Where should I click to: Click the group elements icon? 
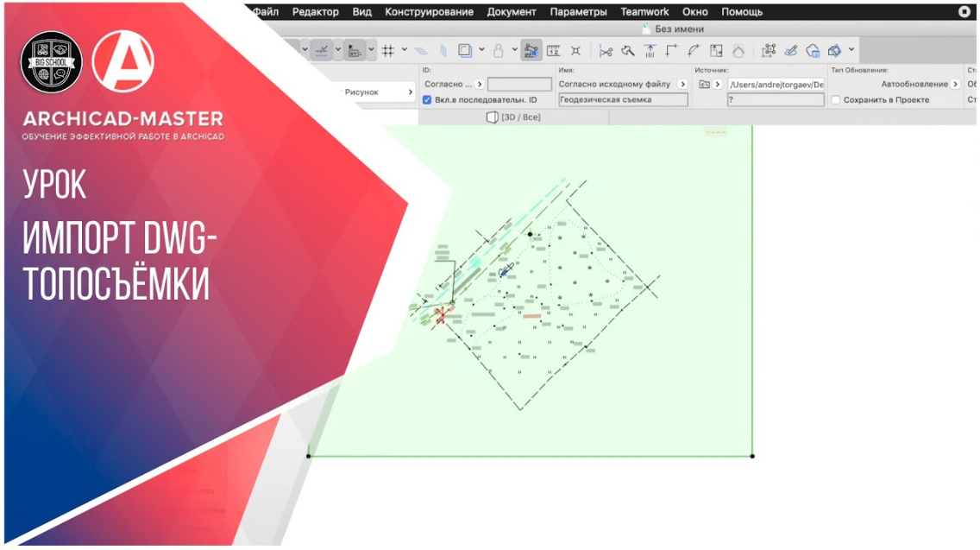(x=769, y=51)
